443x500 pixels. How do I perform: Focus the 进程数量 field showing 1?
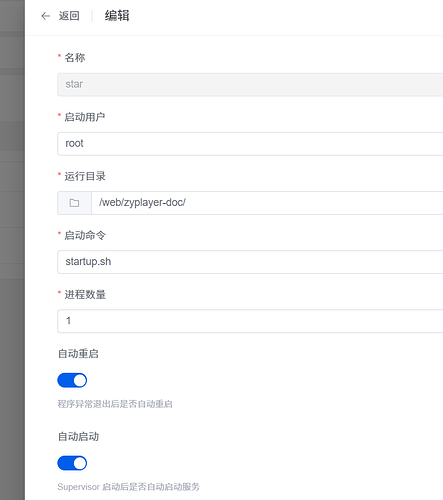(250, 321)
